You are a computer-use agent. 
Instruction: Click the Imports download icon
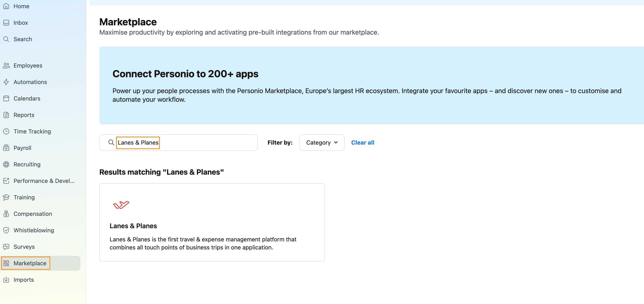(x=6, y=280)
